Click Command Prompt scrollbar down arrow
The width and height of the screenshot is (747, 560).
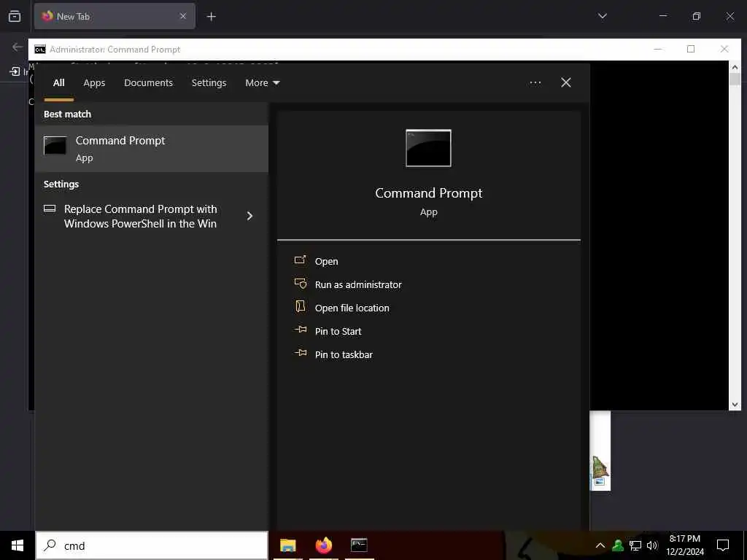[x=735, y=404]
